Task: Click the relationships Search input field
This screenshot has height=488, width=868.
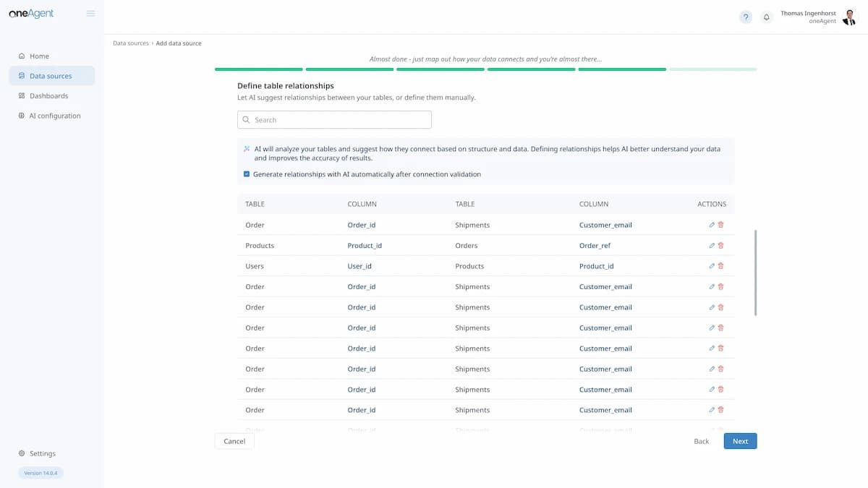Action: coord(334,120)
